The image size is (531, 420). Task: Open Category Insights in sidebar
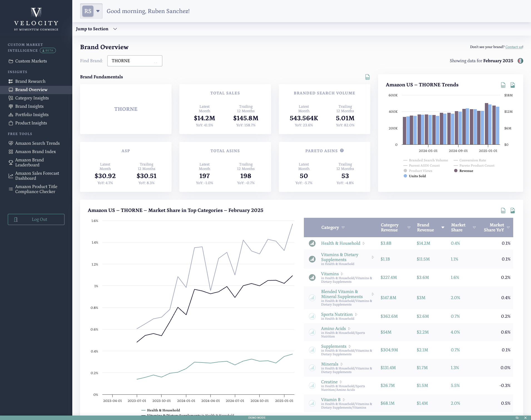coord(32,98)
